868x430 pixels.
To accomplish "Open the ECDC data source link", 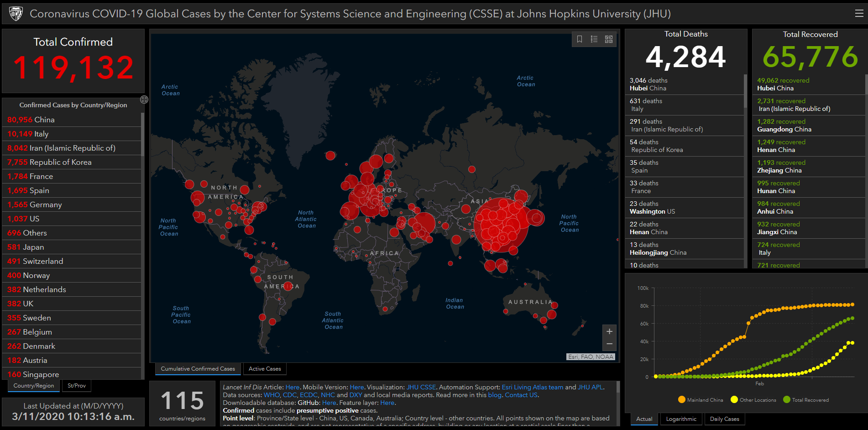I will point(309,395).
